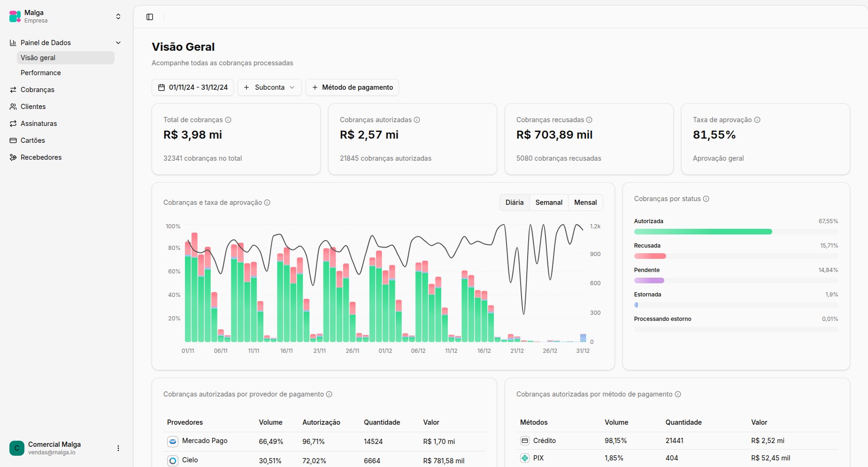Open the info icon beside Taxa de aprovação
Image resolution: width=868 pixels, height=467 pixels.
point(757,120)
